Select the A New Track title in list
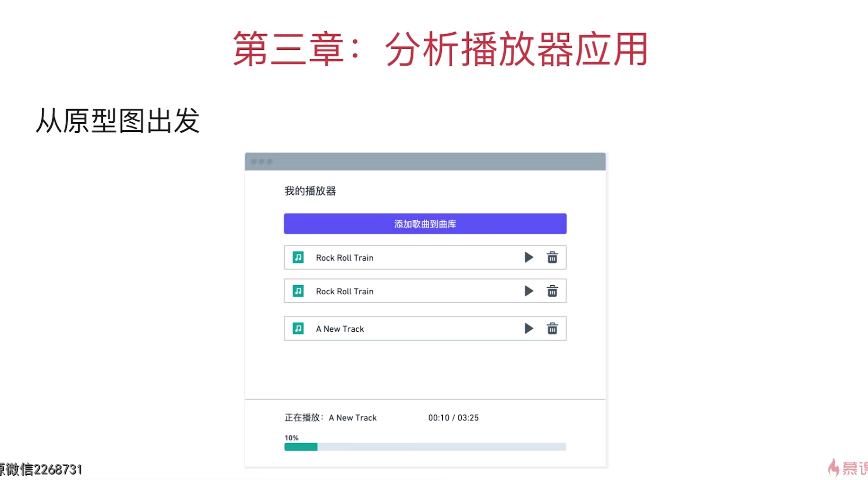 click(x=340, y=329)
